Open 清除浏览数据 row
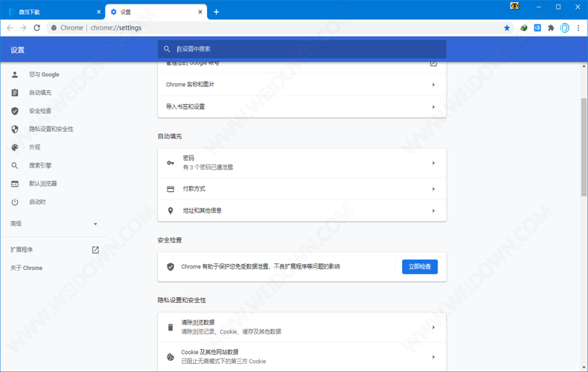Image resolution: width=588 pixels, height=372 pixels. 301,327
